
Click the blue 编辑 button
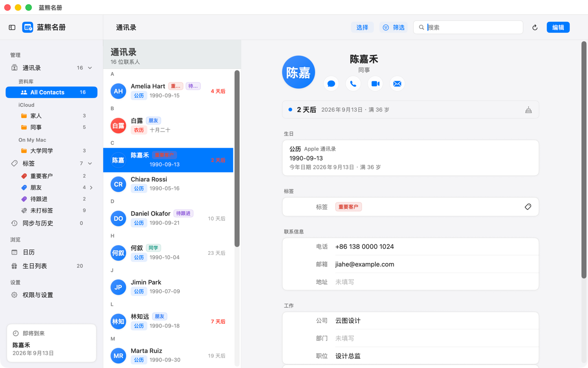click(558, 28)
